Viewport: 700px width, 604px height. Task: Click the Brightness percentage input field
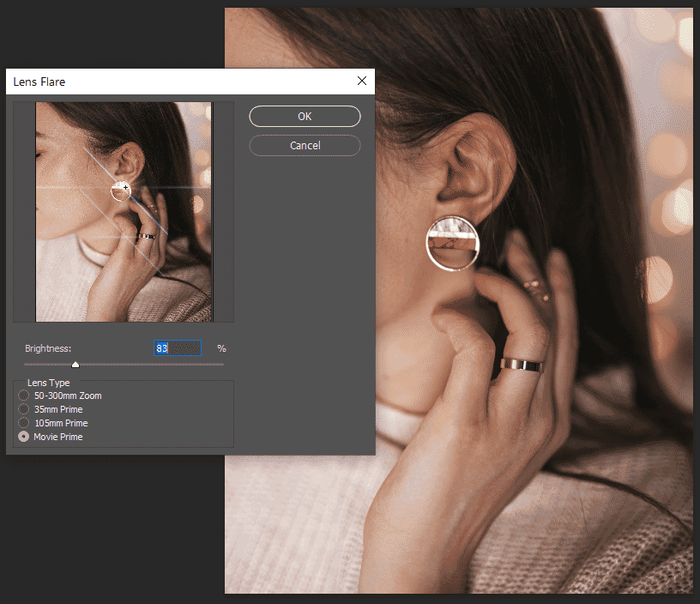coord(177,348)
